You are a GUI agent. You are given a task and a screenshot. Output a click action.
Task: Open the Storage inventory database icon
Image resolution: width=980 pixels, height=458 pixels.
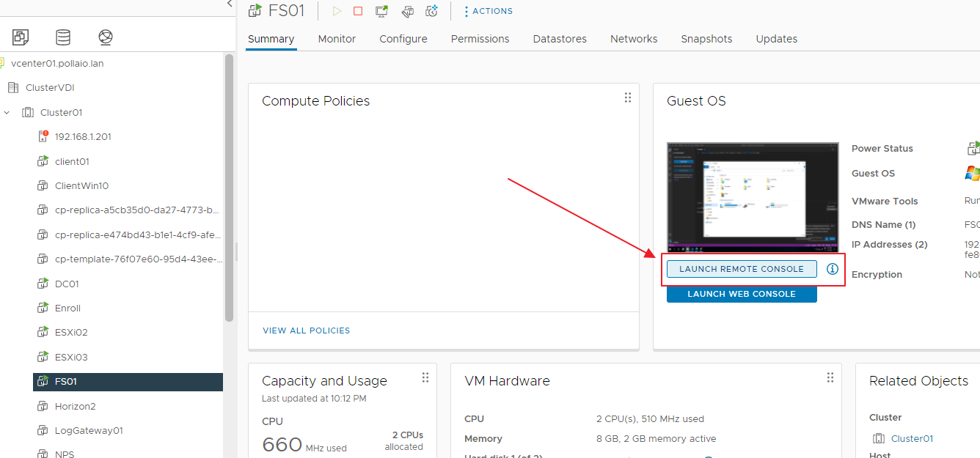(62, 37)
